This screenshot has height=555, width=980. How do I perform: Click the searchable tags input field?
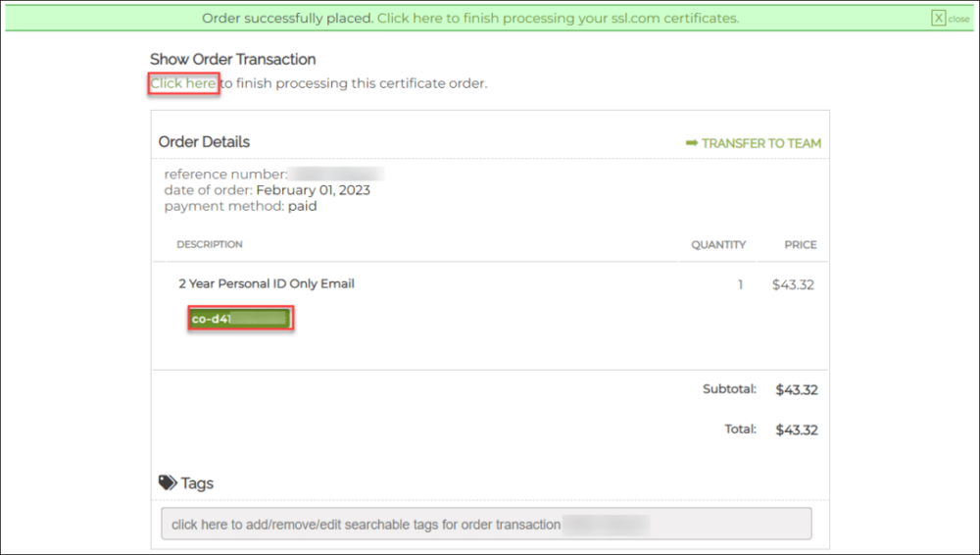486,524
